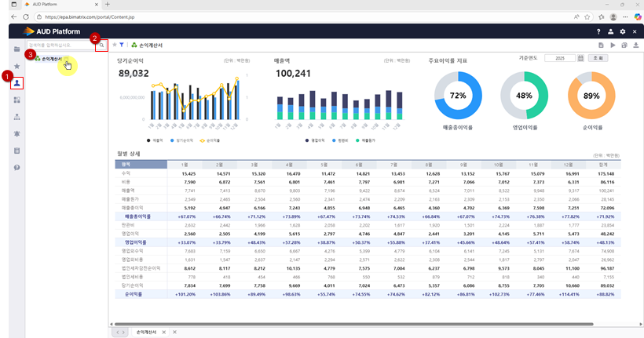
Task: Click the 조회 button
Action: (598, 58)
